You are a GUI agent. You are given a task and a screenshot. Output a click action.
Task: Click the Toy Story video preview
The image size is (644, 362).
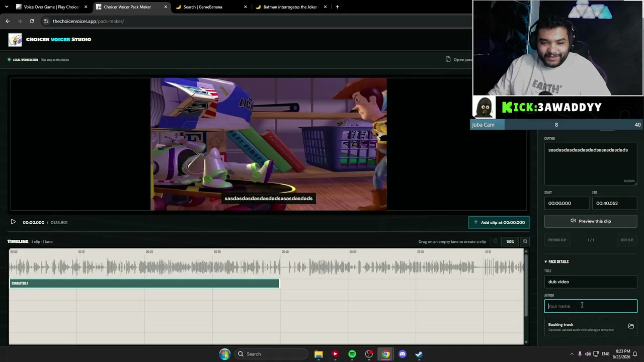(x=269, y=144)
